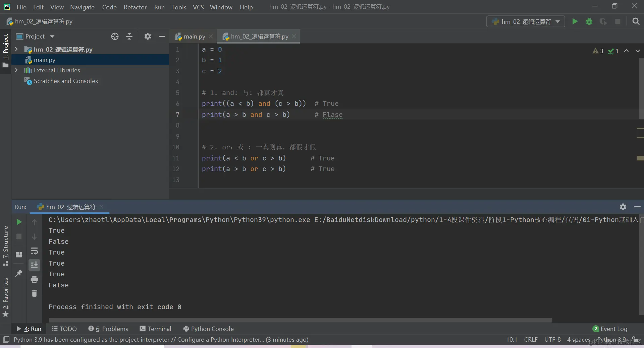
Task: Toggle soft-wrap in Run console
Action: click(34, 251)
